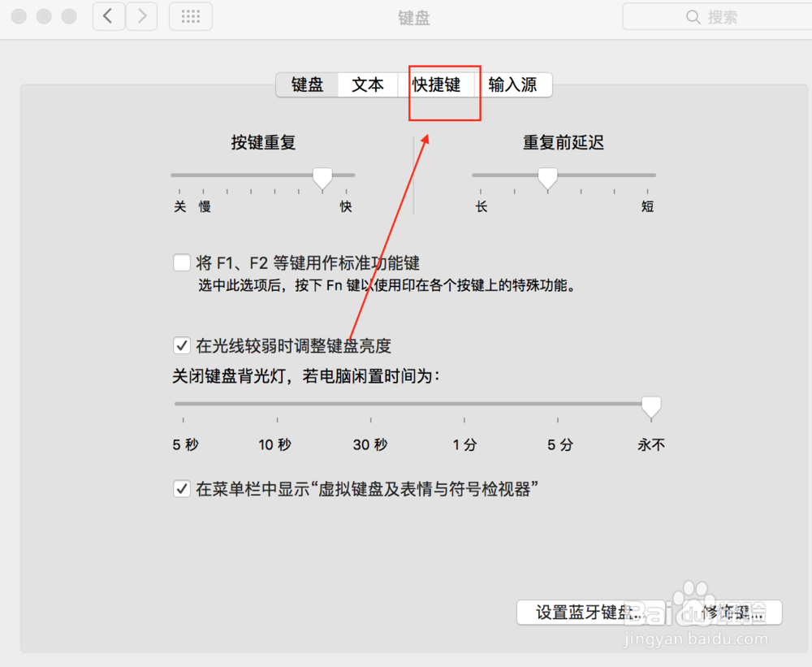The height and width of the screenshot is (667, 812).
Task: Open the 输入源 tab
Action: 512,84
